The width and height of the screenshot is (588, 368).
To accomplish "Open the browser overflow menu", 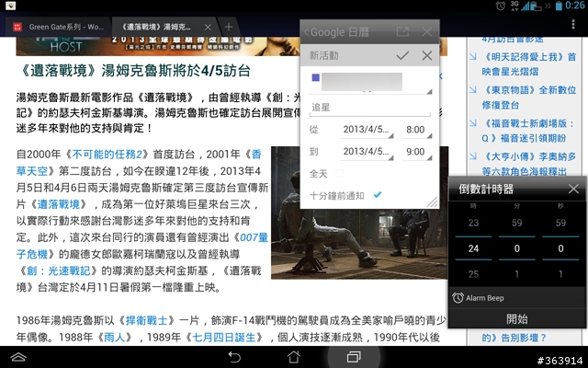I will (573, 25).
